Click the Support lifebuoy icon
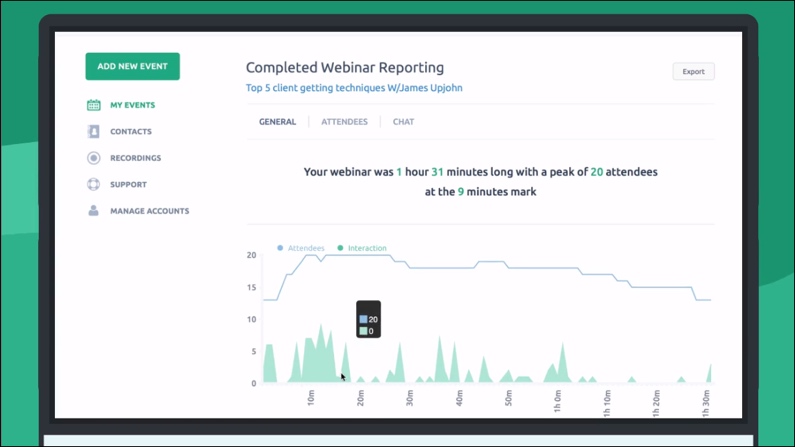The height and width of the screenshot is (447, 795). [x=93, y=184]
